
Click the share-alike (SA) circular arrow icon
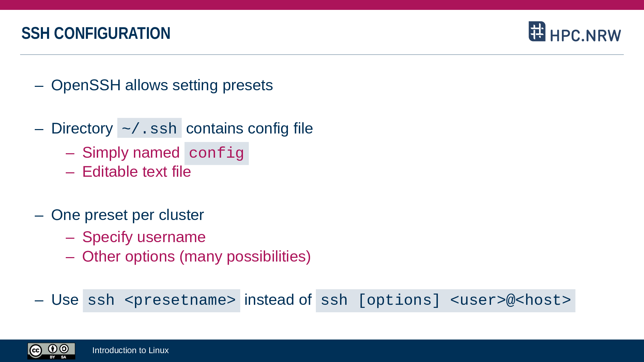(64, 349)
